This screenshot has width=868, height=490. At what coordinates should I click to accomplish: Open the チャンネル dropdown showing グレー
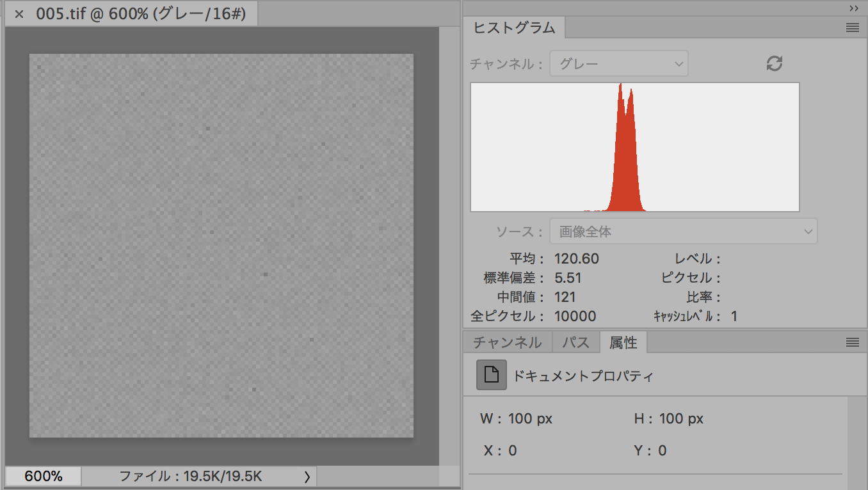pos(618,64)
